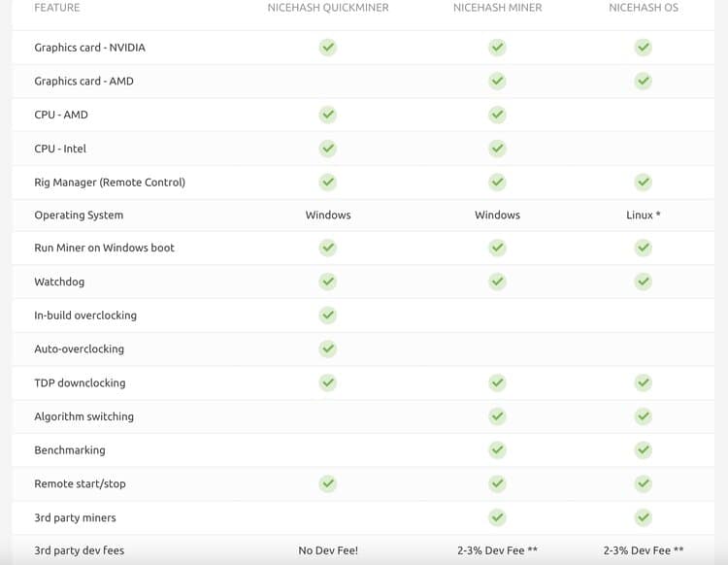This screenshot has height=565, width=728.
Task: Click the Feature column header
Action: tap(57, 8)
